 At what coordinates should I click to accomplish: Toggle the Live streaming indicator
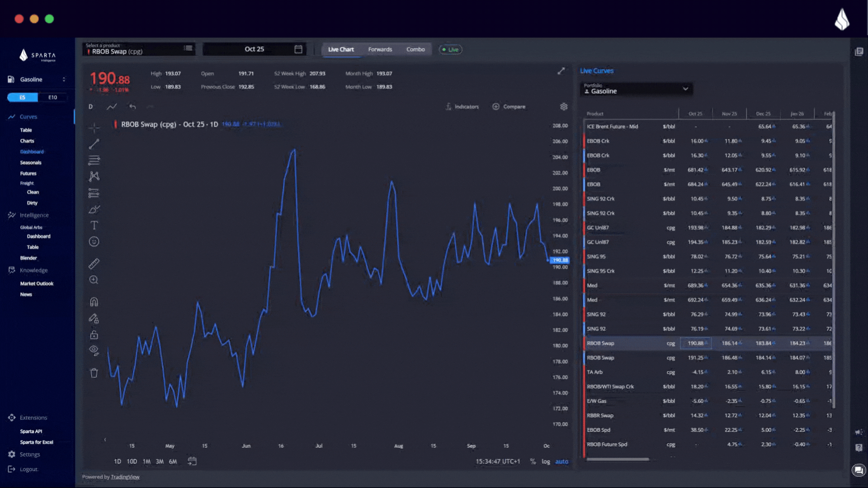[450, 50]
